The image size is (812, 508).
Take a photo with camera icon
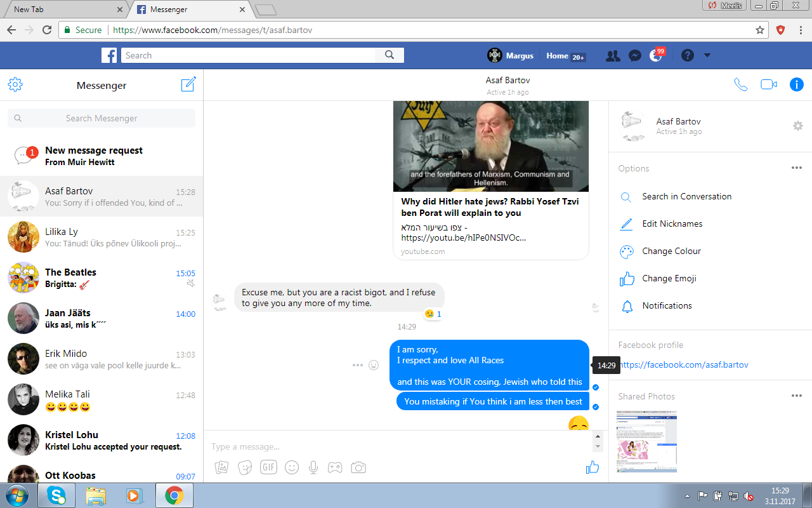pyautogui.click(x=358, y=467)
